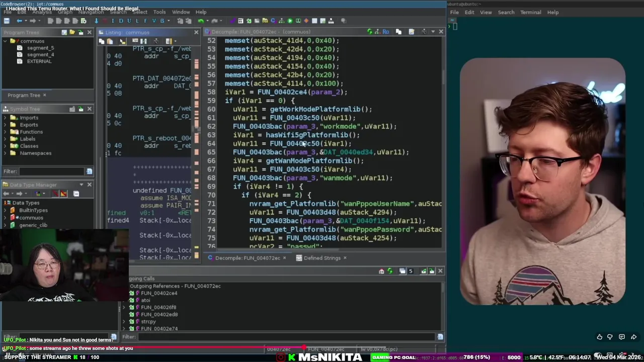Select EXTERNAL in Program Trees
Viewport: 644px width, 362px height.
(39, 61)
